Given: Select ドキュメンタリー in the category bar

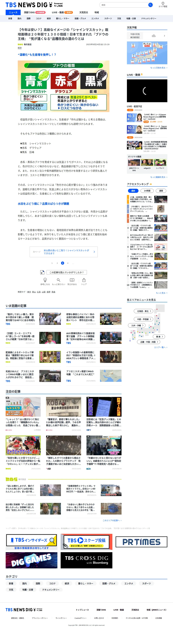Looking at the screenshot, I should pos(149,18).
